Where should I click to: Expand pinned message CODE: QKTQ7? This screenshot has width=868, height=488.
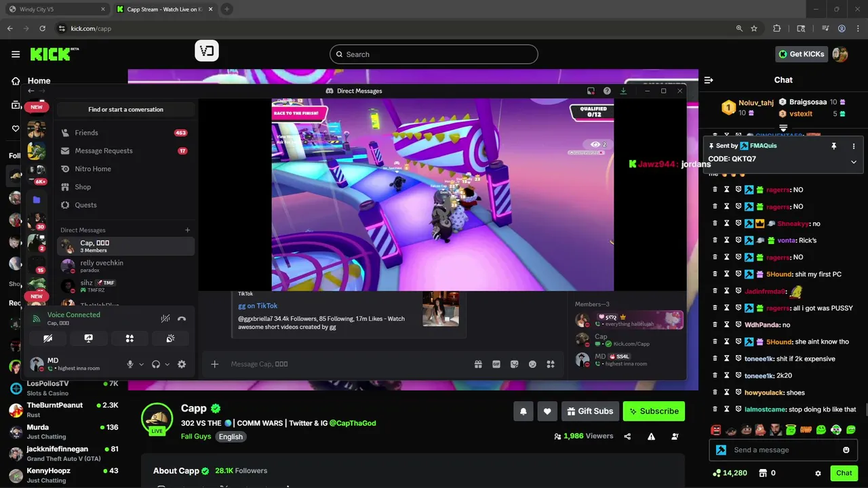854,162
